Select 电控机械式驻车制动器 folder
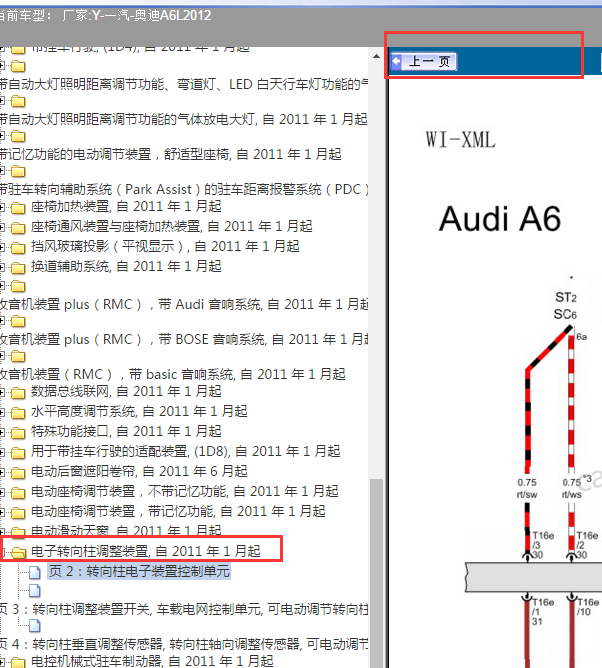This screenshot has height=668, width=602. [x=152, y=661]
